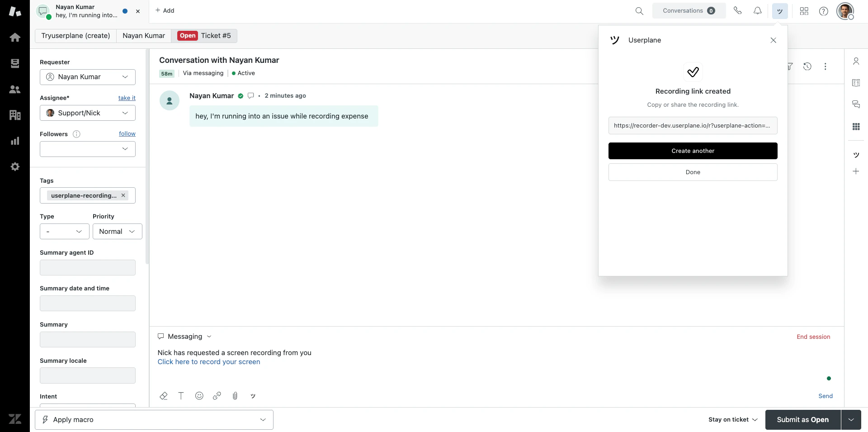Click the recording link URL field

pyautogui.click(x=693, y=126)
